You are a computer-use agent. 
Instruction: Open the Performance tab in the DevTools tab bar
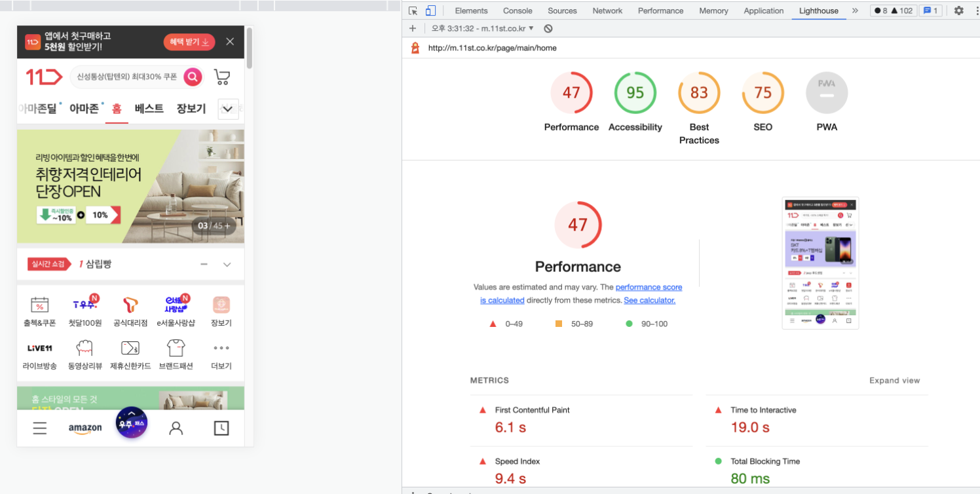[660, 10]
